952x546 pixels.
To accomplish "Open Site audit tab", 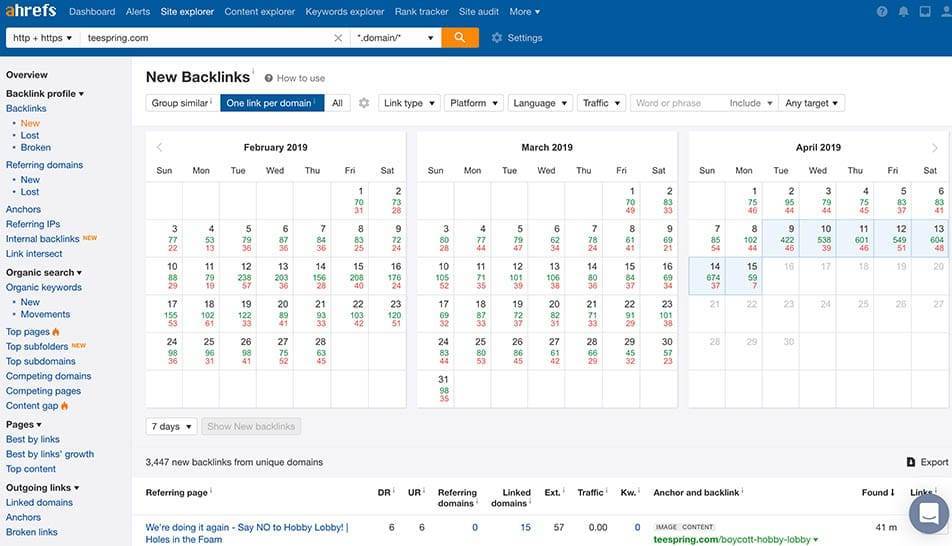I will click(478, 12).
